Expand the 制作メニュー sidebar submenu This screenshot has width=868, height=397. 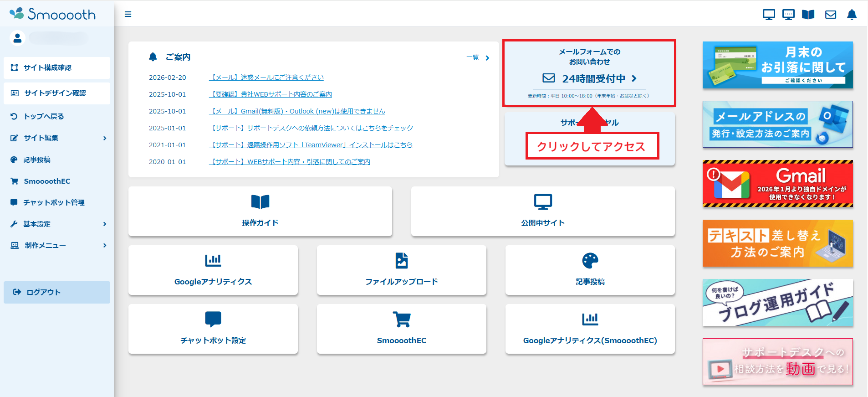click(x=57, y=245)
